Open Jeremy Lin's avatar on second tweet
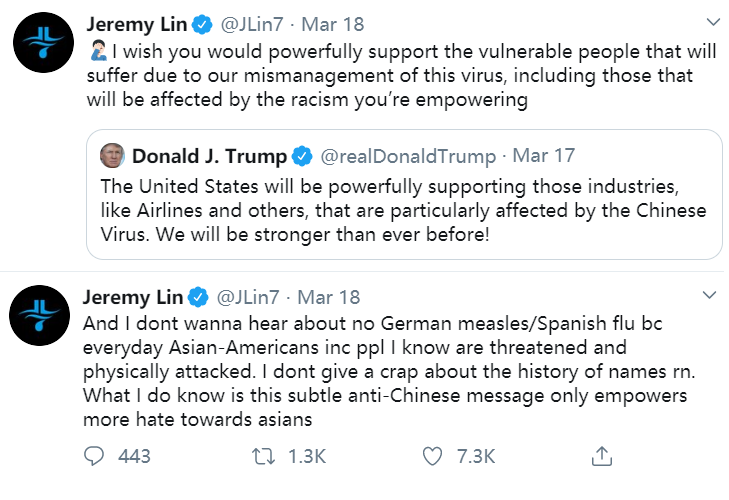 [x=39, y=319]
